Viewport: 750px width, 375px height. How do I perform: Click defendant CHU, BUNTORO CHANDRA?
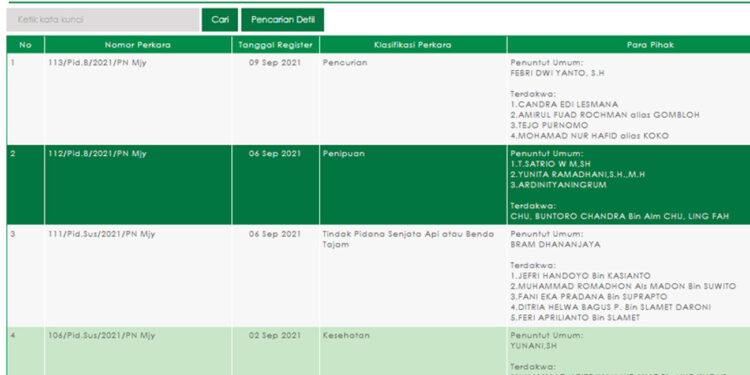(619, 217)
